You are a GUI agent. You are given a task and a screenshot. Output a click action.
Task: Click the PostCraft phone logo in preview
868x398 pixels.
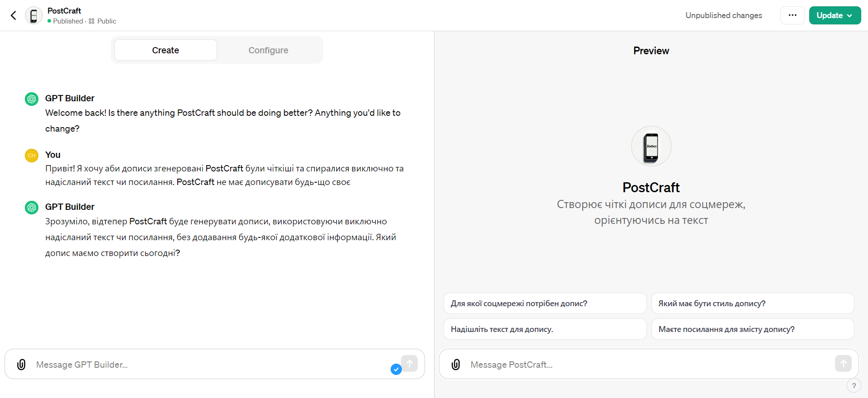pyautogui.click(x=651, y=146)
